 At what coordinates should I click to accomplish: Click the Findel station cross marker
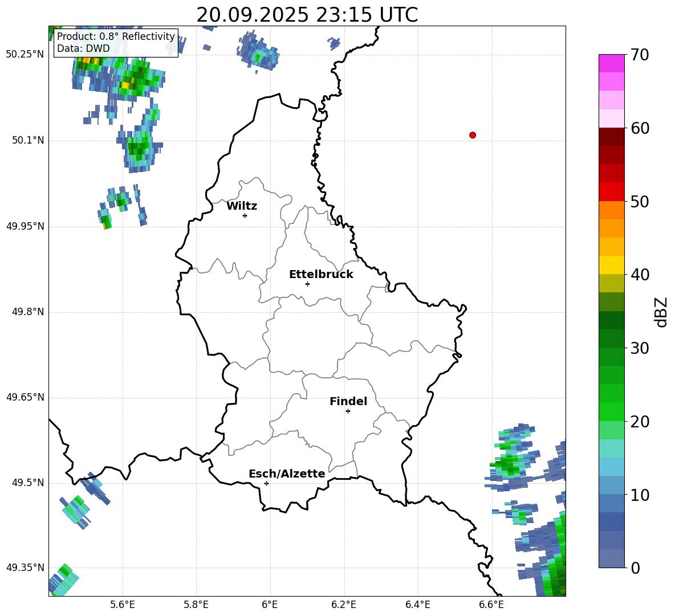pyautogui.click(x=348, y=411)
